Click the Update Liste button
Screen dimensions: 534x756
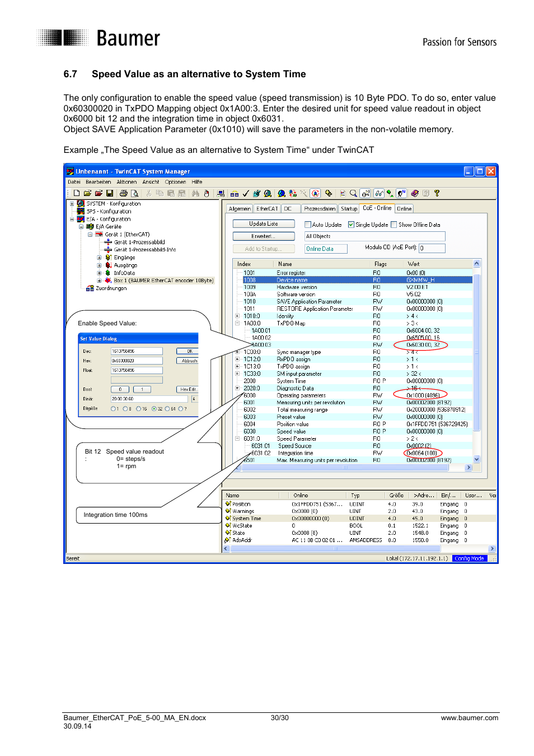coord(264,224)
